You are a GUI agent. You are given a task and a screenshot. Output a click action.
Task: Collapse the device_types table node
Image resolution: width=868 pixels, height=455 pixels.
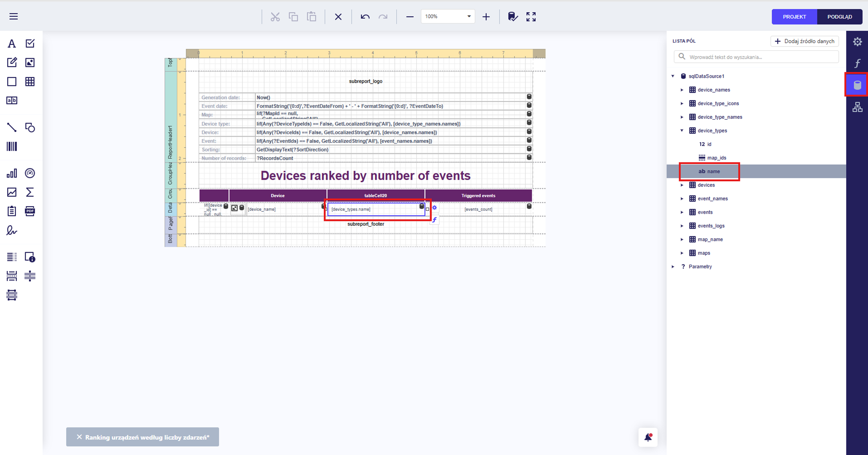[682, 131]
